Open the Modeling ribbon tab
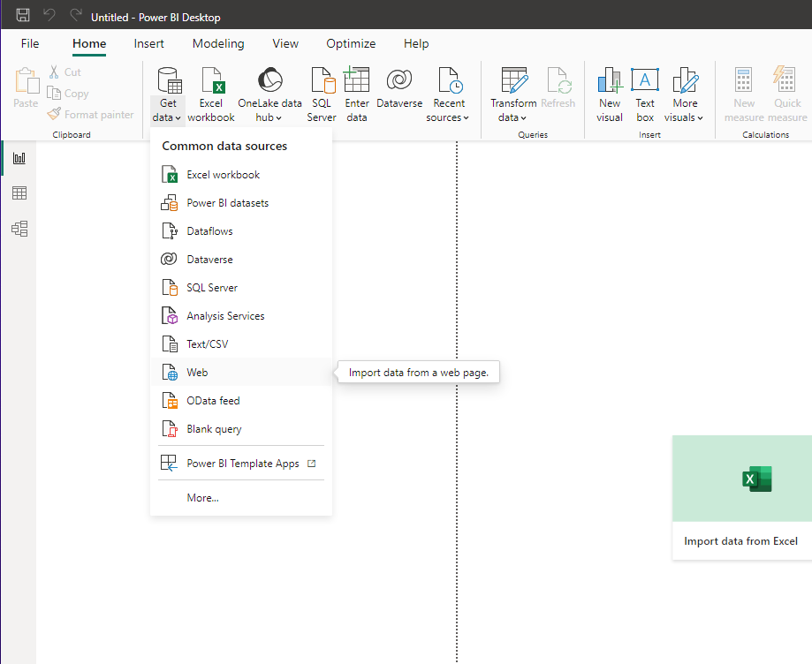812x664 pixels. pyautogui.click(x=218, y=43)
